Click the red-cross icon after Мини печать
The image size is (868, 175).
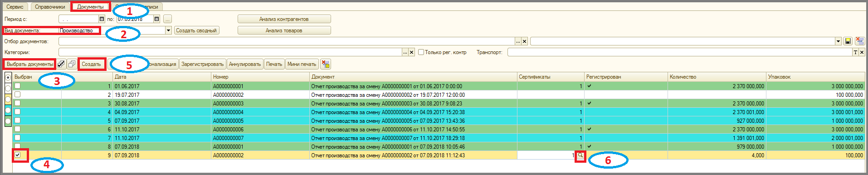(325, 64)
